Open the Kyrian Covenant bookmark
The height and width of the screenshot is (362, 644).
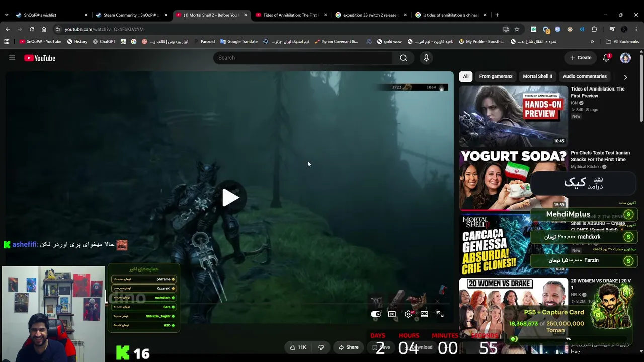[336, 42]
